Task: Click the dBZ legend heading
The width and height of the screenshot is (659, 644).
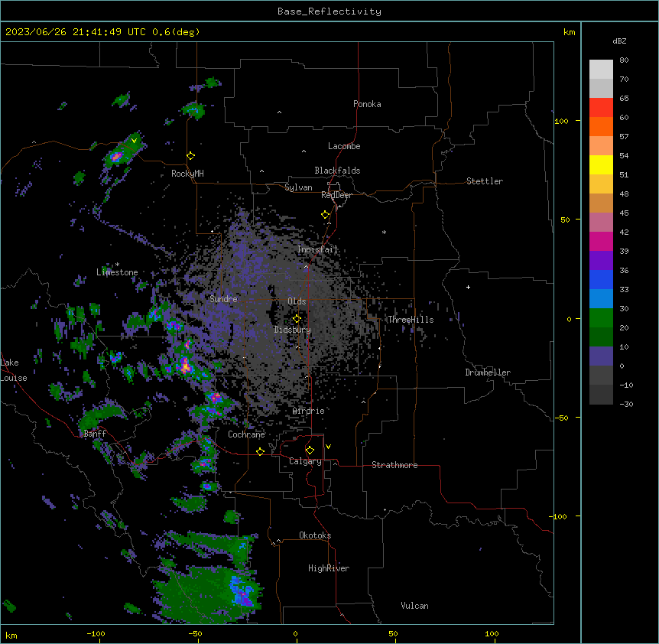Action: (x=619, y=41)
